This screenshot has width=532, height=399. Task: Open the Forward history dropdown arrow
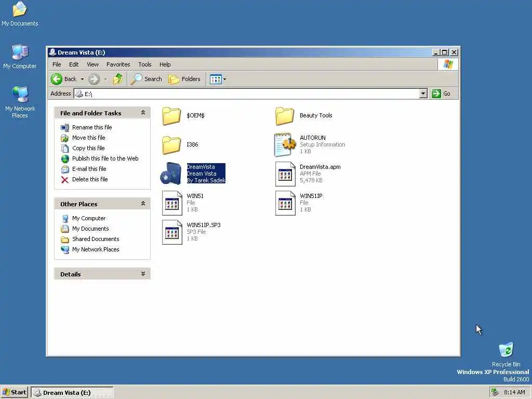coord(105,79)
